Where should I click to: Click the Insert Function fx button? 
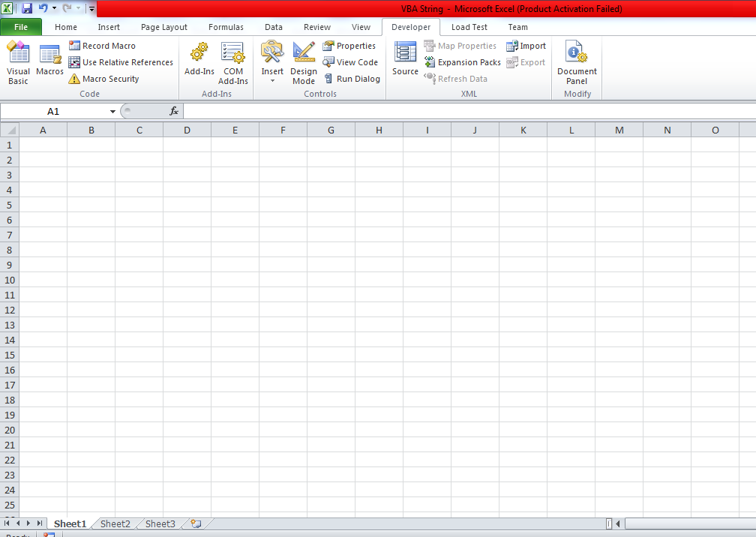click(x=174, y=111)
